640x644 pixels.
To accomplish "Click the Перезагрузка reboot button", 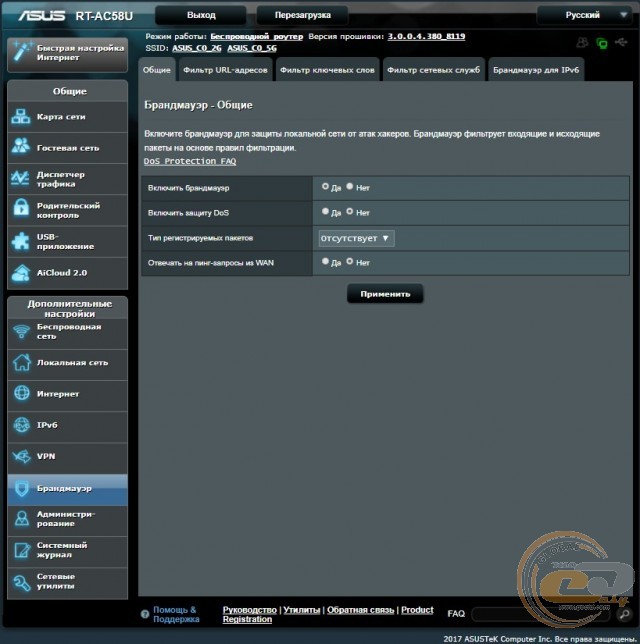I will click(x=303, y=15).
